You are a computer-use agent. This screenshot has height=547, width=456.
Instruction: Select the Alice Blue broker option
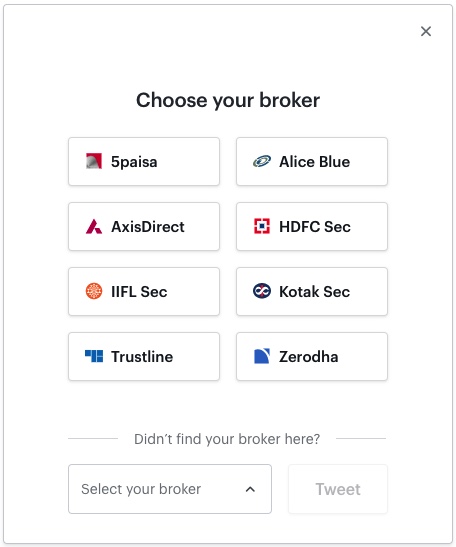point(312,162)
